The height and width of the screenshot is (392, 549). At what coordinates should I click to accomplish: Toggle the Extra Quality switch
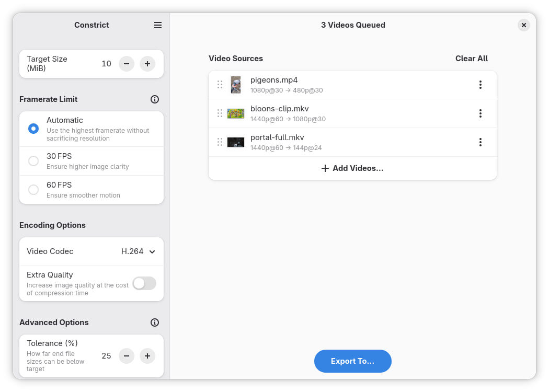click(x=144, y=283)
